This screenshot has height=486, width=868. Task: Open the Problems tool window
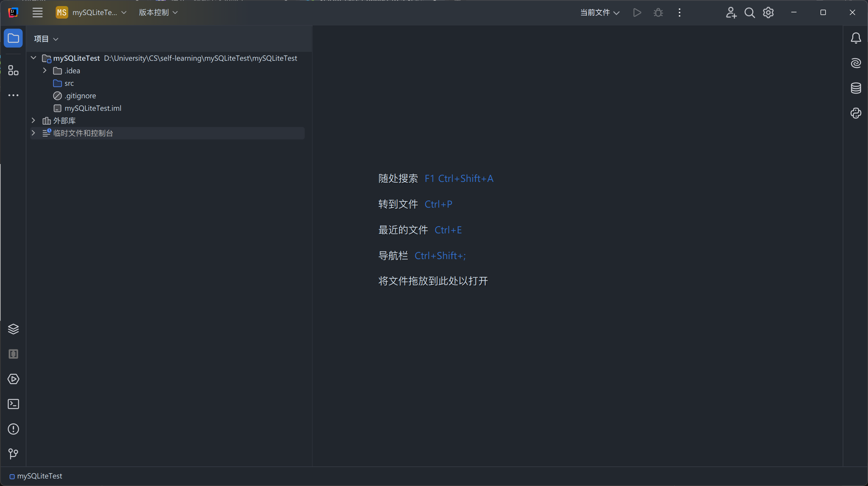13,429
